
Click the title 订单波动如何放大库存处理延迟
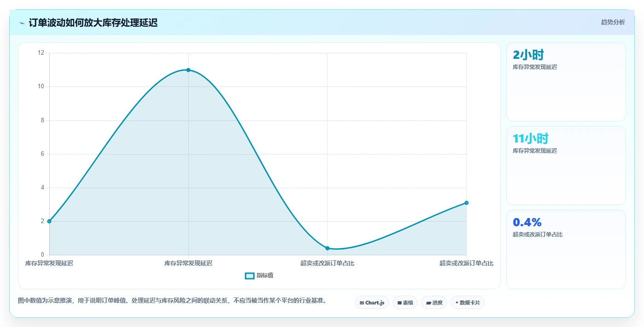[x=93, y=23]
